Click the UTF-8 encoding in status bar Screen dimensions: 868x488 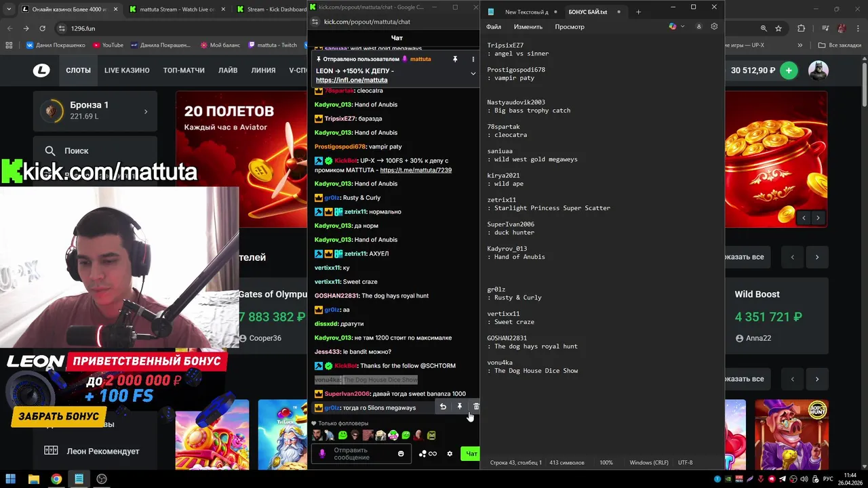686,462
